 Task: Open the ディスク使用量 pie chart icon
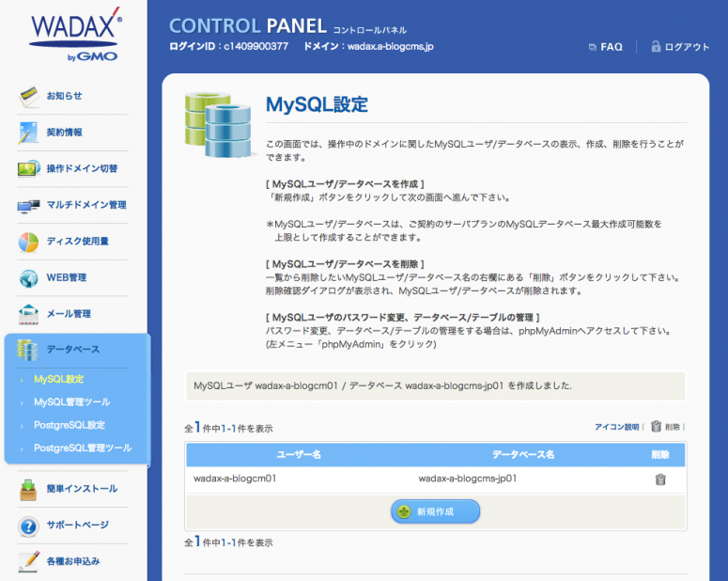tap(29, 242)
